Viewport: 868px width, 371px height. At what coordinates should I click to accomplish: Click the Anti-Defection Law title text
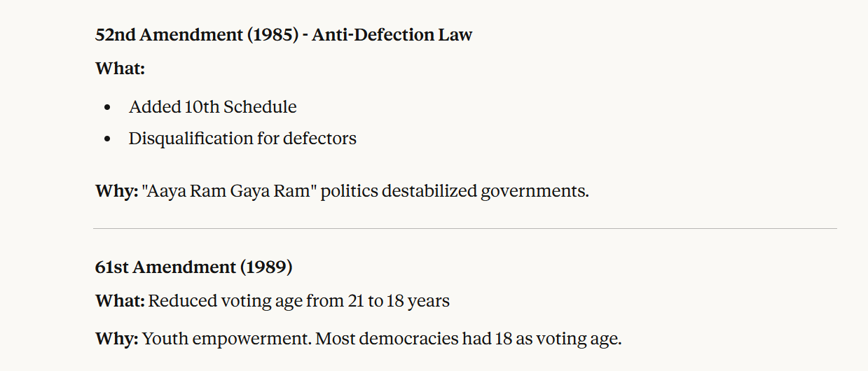(392, 35)
